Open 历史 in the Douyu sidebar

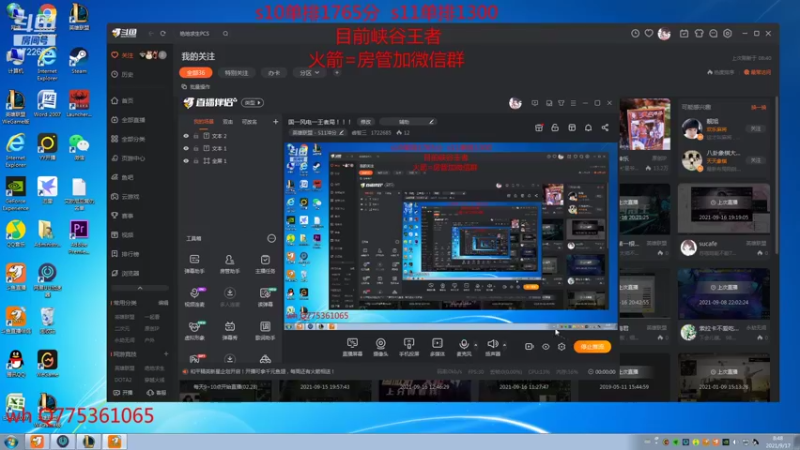[x=122, y=74]
